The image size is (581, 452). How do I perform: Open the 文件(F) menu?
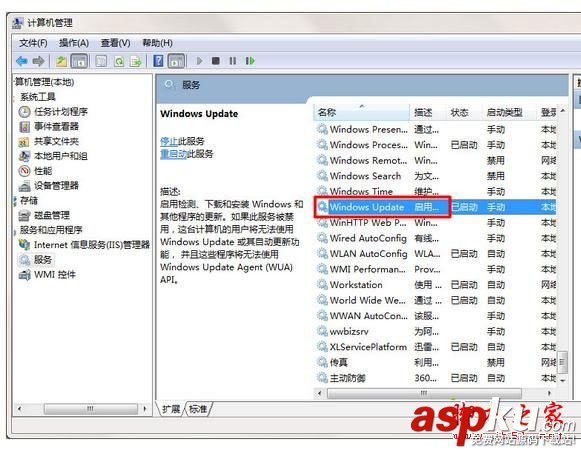[x=33, y=43]
